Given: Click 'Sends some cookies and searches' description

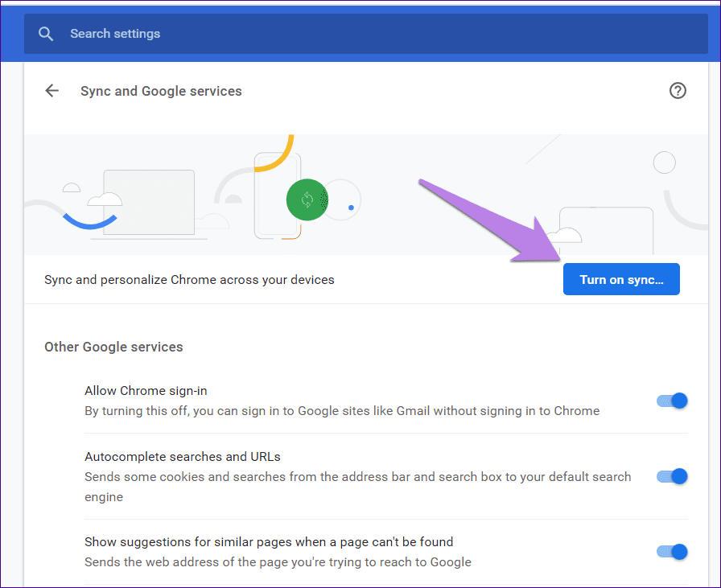Looking at the screenshot, I should point(358,487).
